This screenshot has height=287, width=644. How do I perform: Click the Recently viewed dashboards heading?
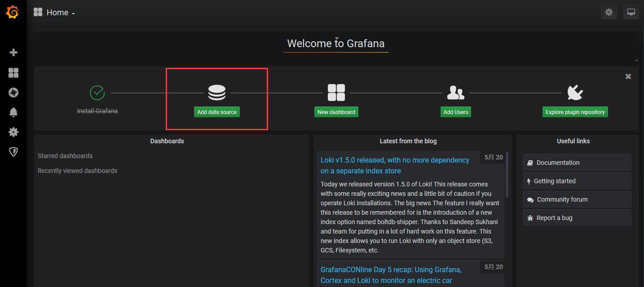(77, 171)
